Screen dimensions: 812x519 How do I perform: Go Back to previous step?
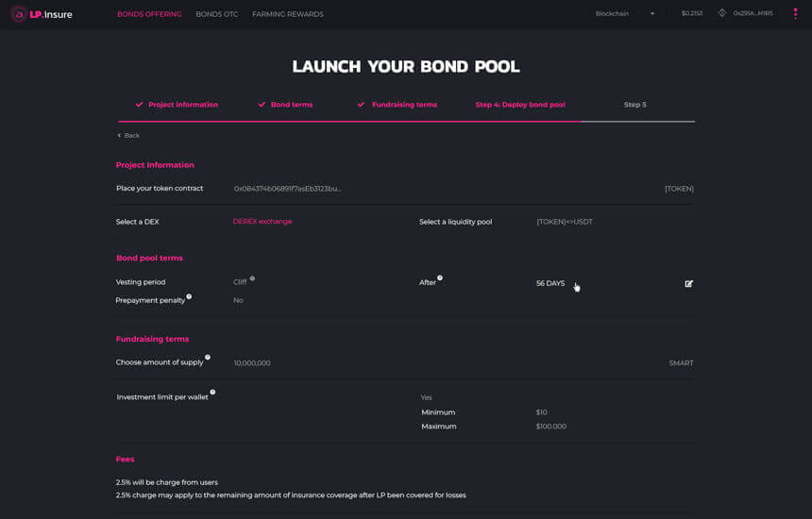click(127, 136)
